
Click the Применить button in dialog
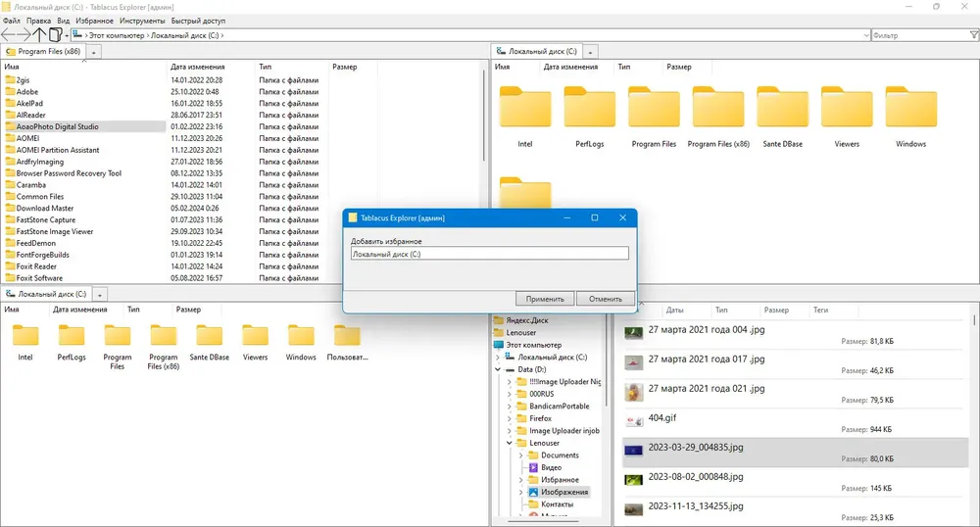click(544, 299)
